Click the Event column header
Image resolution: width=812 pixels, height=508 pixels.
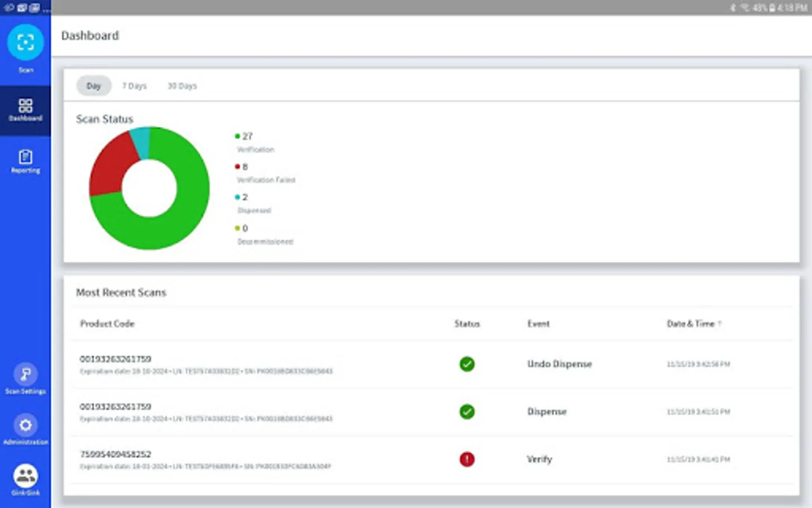click(x=539, y=323)
